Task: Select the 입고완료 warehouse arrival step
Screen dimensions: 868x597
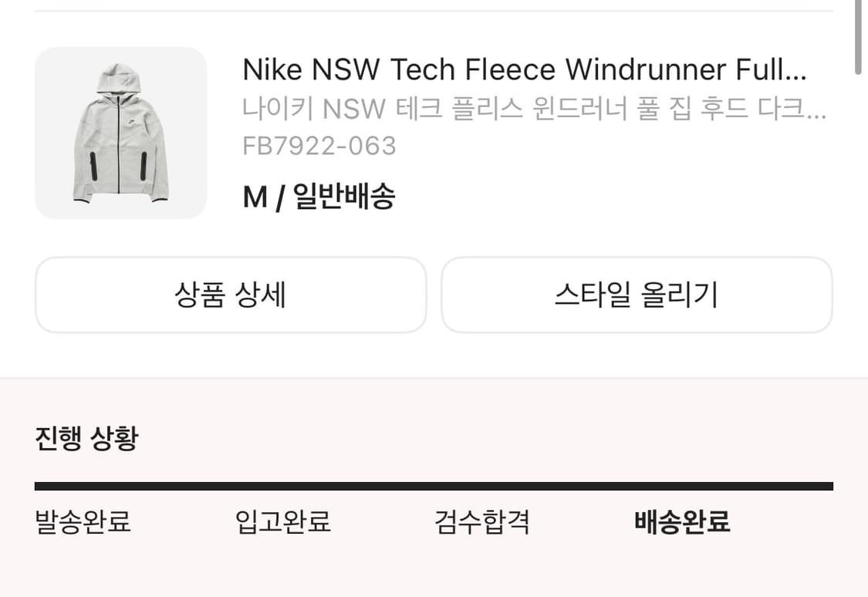Action: tap(284, 522)
